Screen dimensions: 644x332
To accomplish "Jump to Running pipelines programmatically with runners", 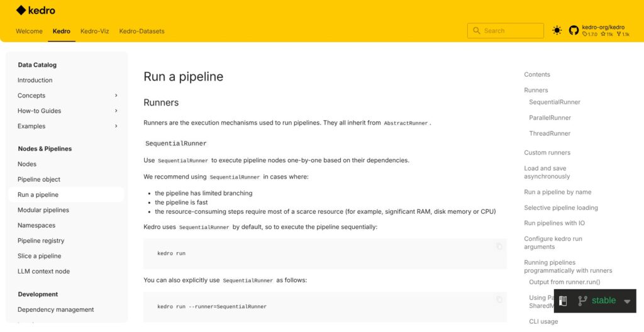I will 568,267.
